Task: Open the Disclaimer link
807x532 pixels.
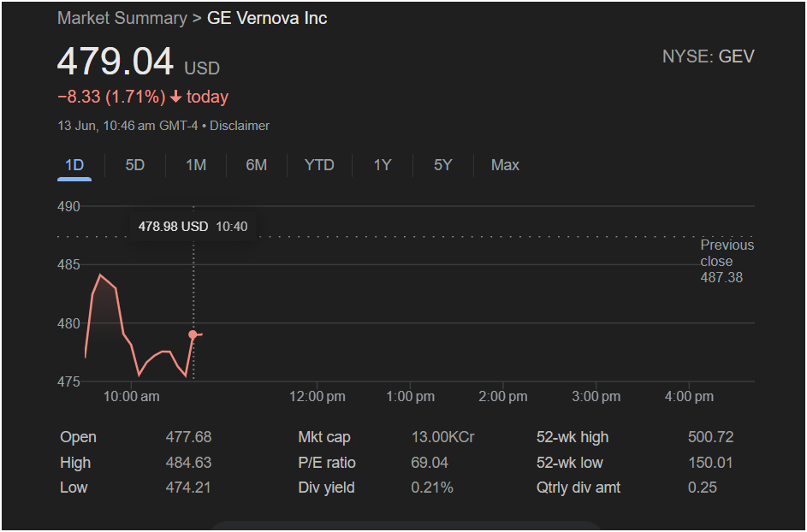Action: (x=240, y=126)
